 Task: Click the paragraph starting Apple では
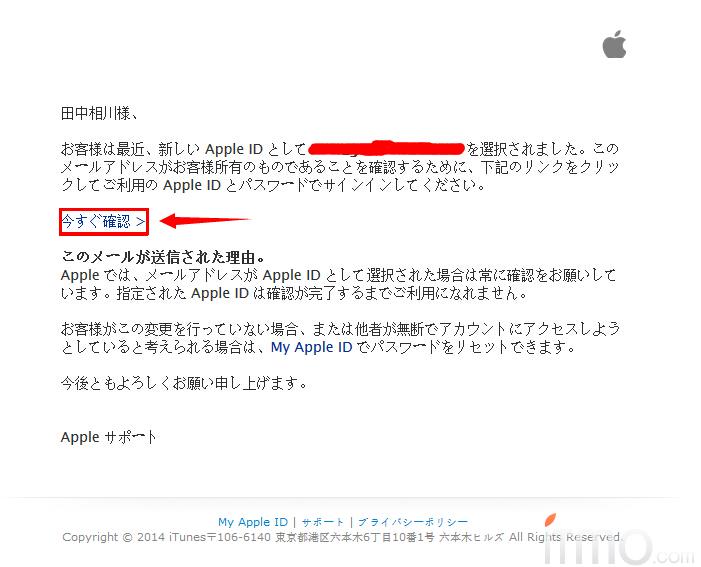pyautogui.click(x=338, y=284)
